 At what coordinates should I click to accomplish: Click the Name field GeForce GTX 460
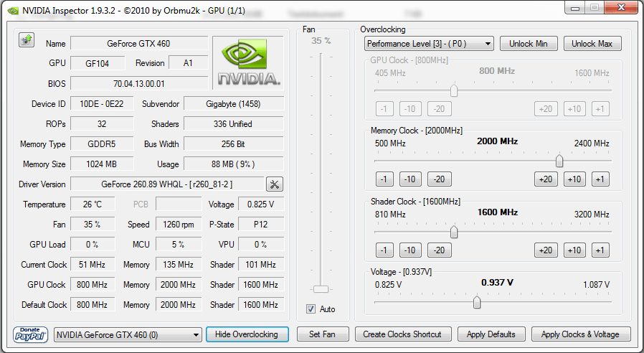tap(139, 44)
